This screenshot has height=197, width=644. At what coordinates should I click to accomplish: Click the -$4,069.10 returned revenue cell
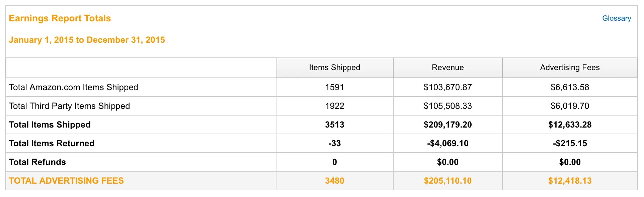point(448,144)
